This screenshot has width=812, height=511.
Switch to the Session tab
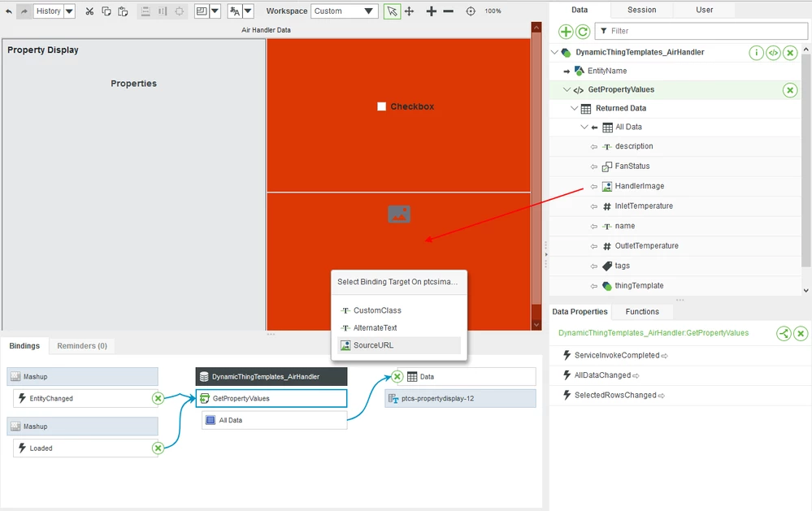coord(641,10)
